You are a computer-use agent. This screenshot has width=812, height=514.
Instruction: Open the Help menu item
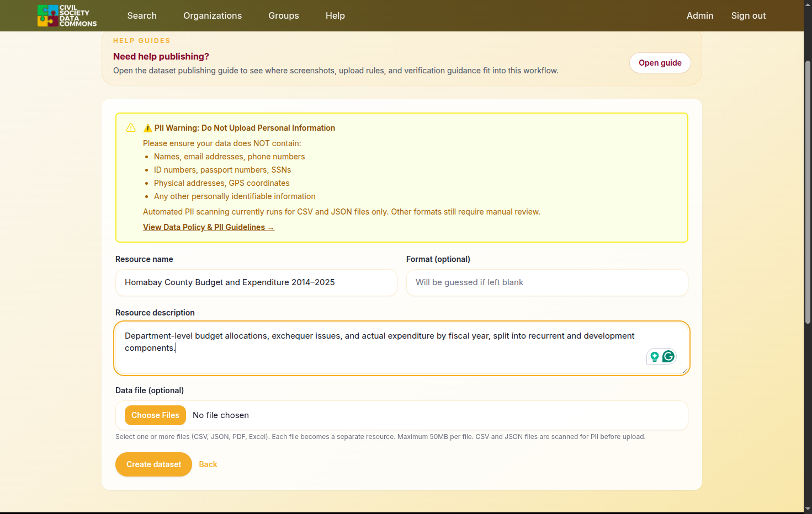pos(335,15)
